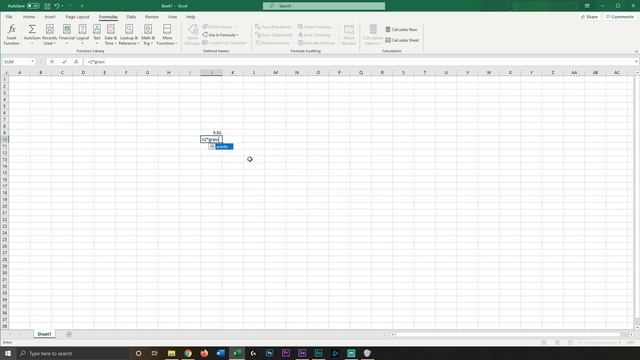
Task: Open File Explorer from the taskbar
Action: (171, 353)
